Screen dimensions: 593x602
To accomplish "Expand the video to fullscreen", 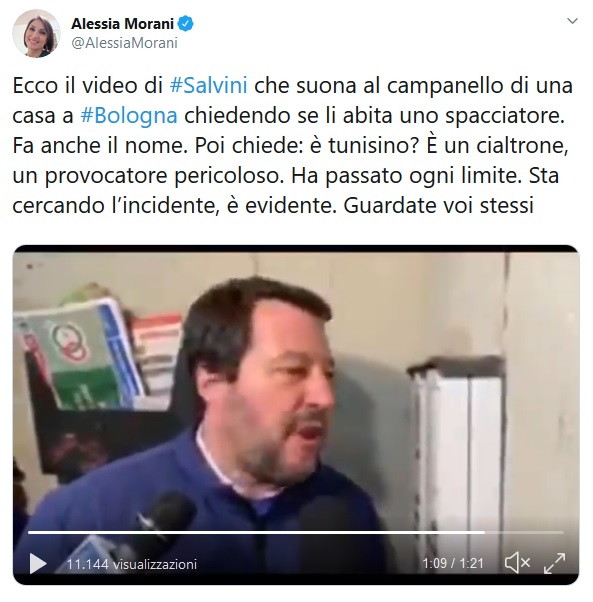I will 555,563.
